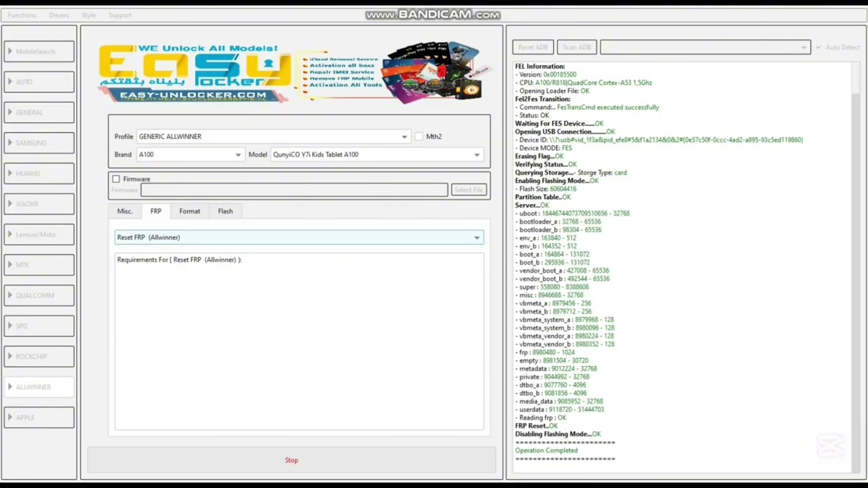Click the log panel vertical scrollbar
The width and height of the screenshot is (868, 488).
(854, 267)
